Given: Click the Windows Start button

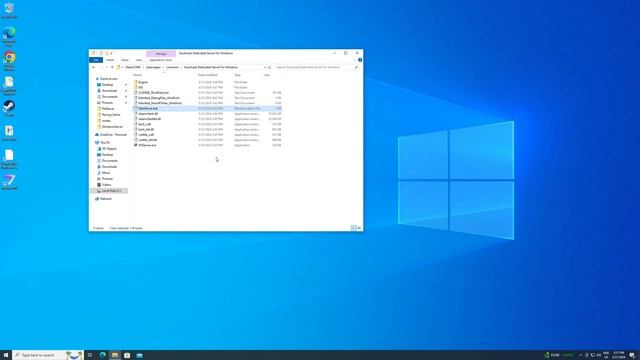Looking at the screenshot, I should coord(6,355).
